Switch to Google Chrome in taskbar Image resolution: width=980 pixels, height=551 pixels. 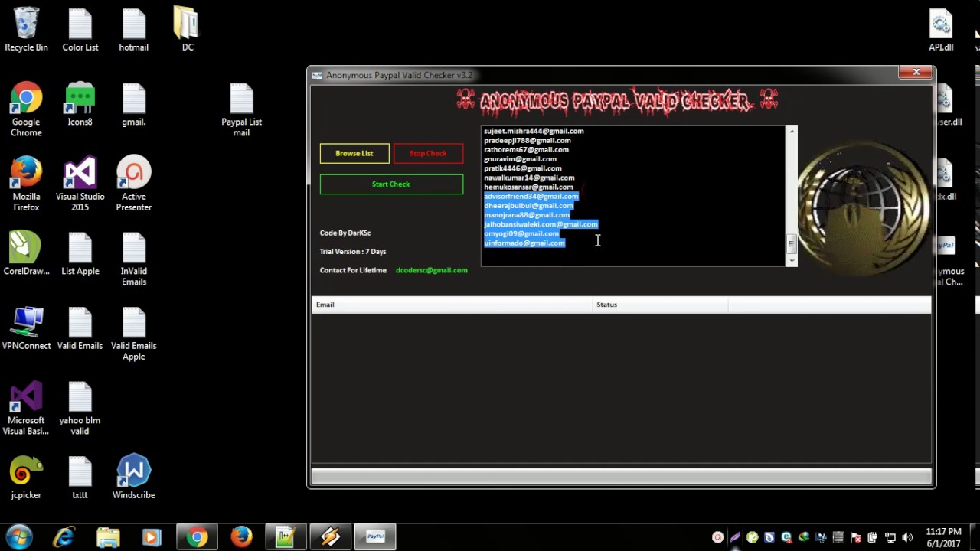point(197,537)
